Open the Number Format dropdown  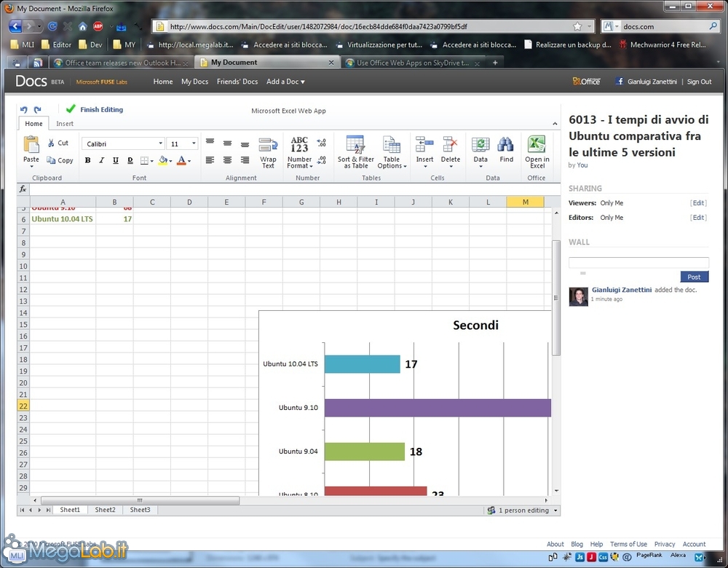coord(299,153)
